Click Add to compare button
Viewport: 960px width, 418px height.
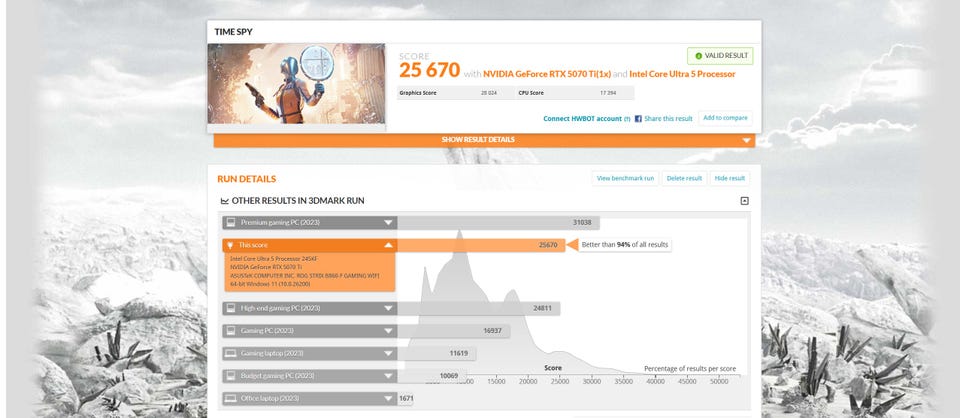click(x=725, y=118)
